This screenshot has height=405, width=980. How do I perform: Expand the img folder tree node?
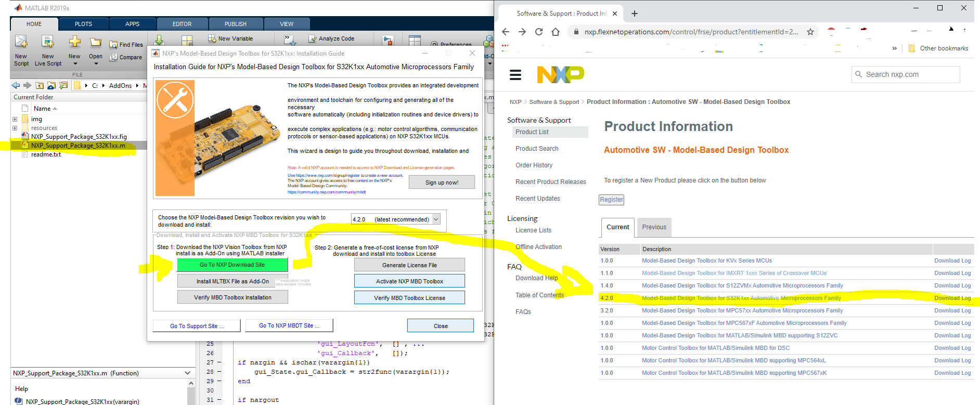click(15, 119)
